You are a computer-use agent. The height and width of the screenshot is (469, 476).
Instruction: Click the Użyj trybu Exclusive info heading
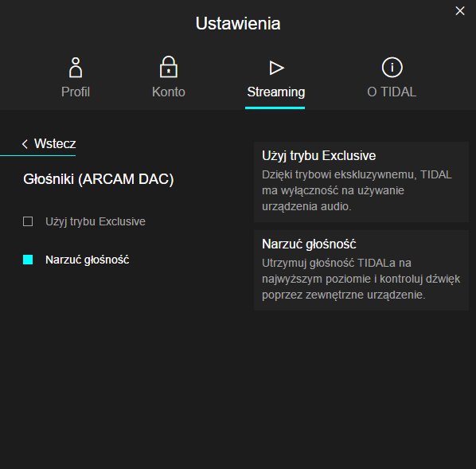click(x=318, y=156)
